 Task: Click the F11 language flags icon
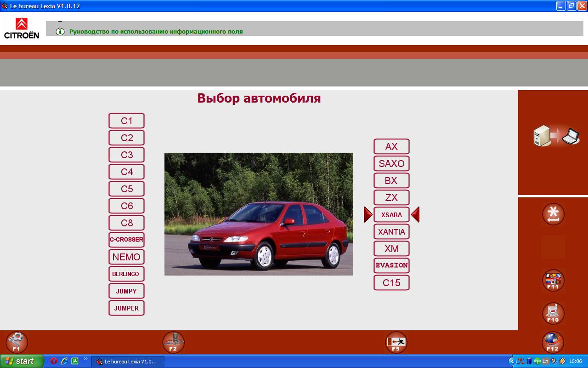tap(553, 281)
